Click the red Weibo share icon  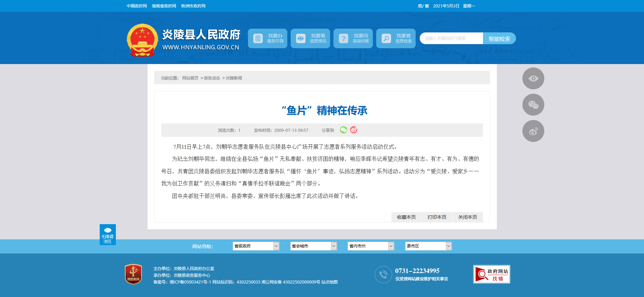tap(353, 130)
